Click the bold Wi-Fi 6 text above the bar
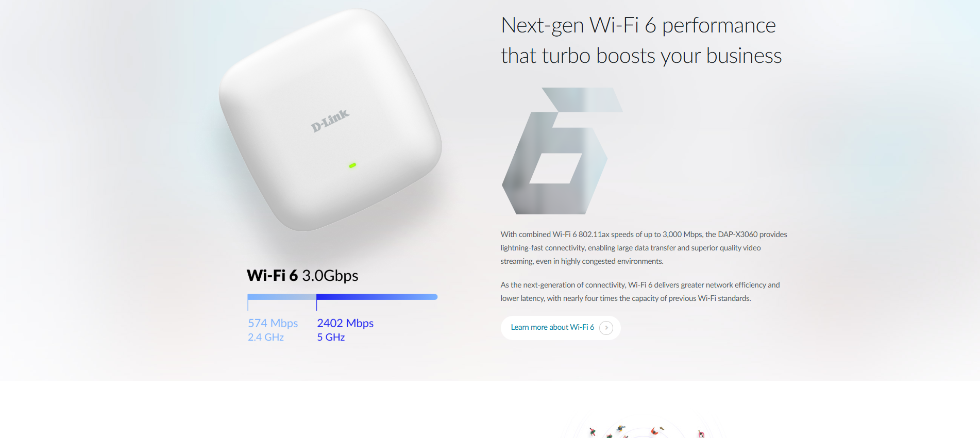Viewport: 980px width, 438px height. click(x=272, y=276)
